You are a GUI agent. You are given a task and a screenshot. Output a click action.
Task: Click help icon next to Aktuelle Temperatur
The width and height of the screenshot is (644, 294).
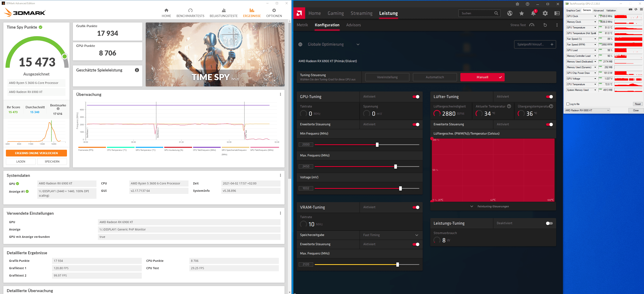509,106
